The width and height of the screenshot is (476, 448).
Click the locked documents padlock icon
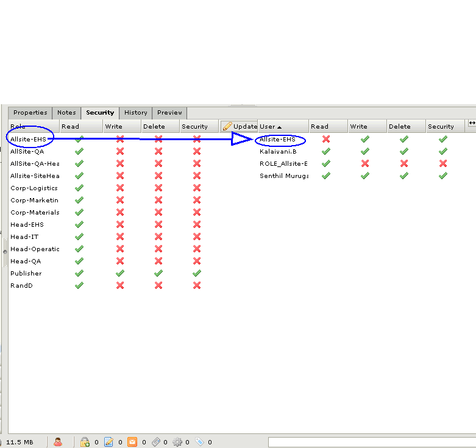coord(85,442)
